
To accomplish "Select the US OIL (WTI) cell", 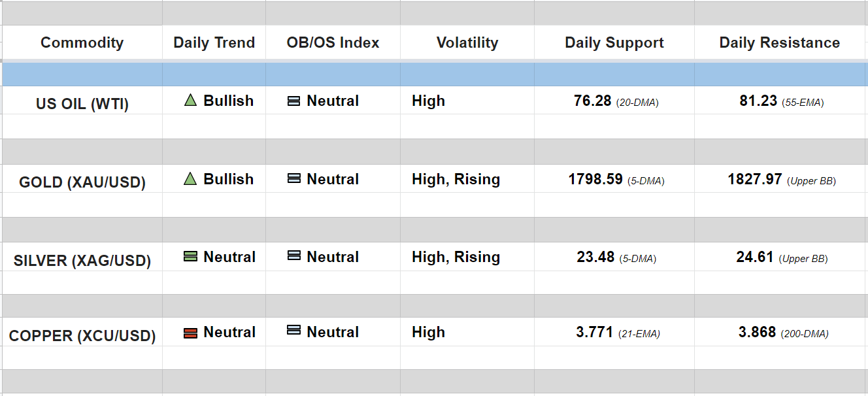I will tap(82, 104).
